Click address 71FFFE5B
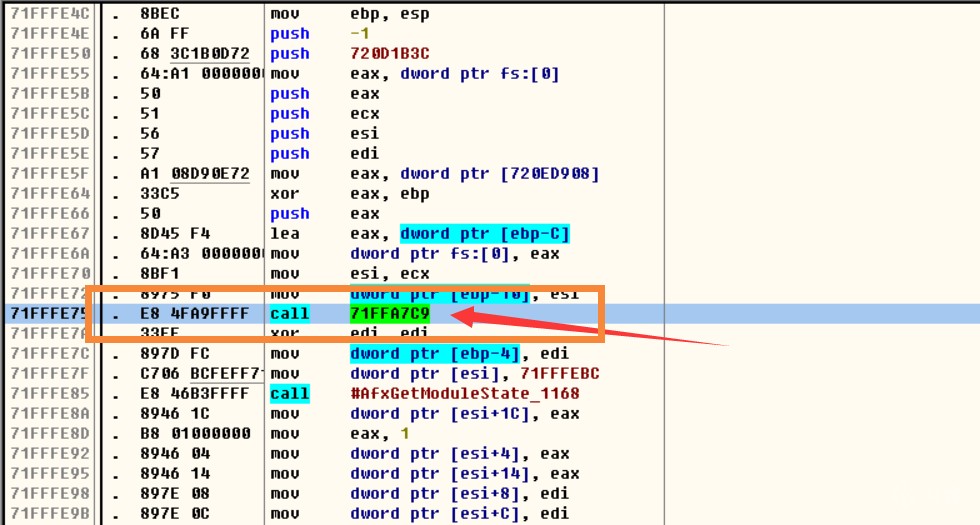The width and height of the screenshot is (980, 525). pyautogui.click(x=50, y=93)
